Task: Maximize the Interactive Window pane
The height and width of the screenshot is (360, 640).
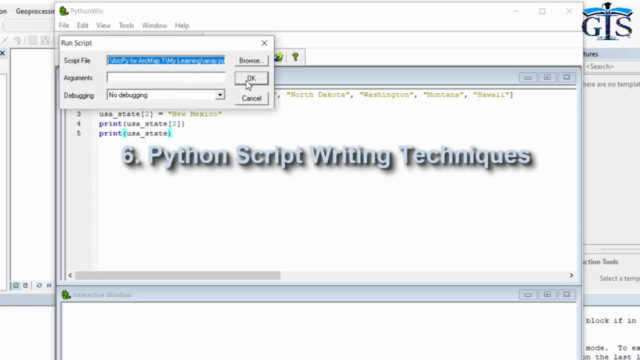Action: [x=547, y=294]
